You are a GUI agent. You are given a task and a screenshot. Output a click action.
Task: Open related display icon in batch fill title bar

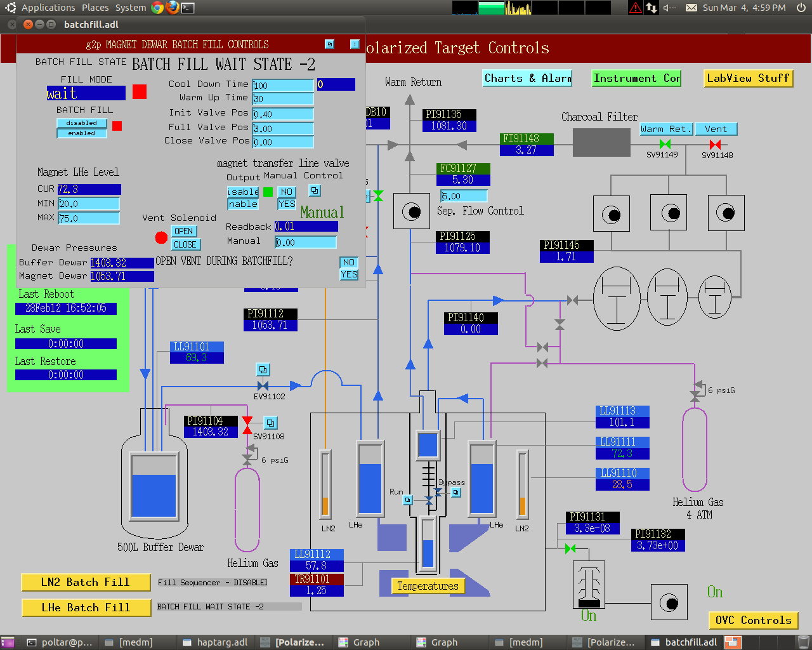point(329,44)
